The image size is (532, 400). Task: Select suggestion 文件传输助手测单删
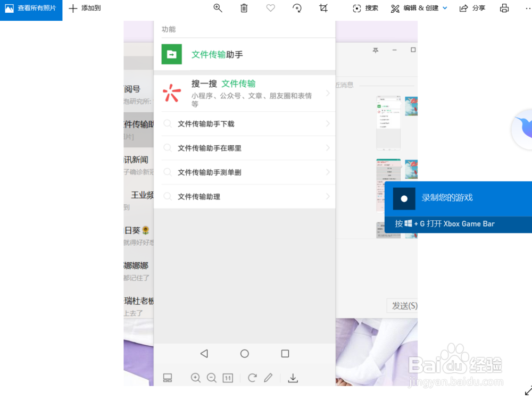(x=245, y=172)
